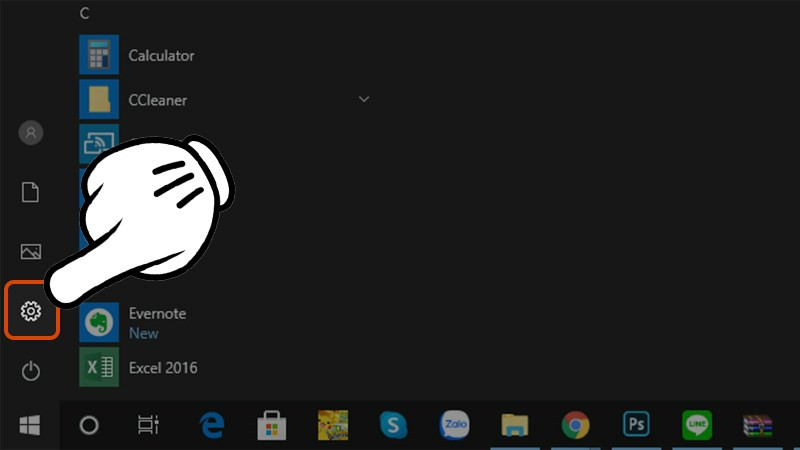Open Task View on the taskbar
The width and height of the screenshot is (800, 450).
[148, 425]
